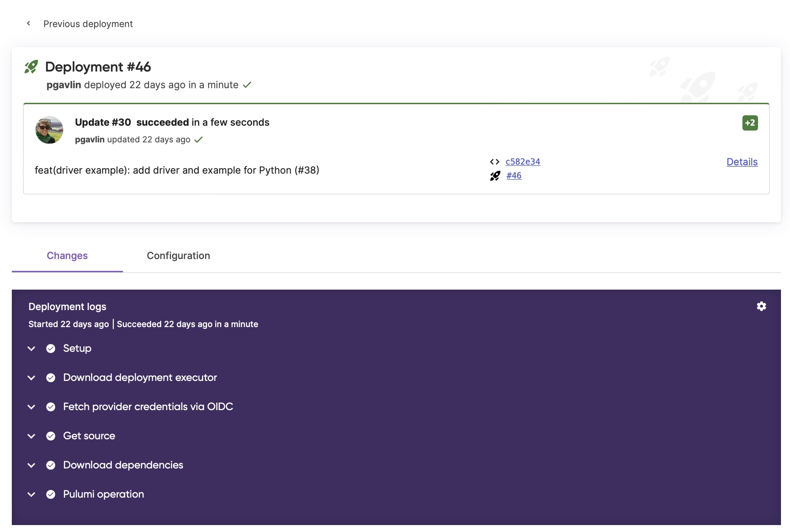Viewport: 790px width, 532px height.
Task: Click 'Get source' step label
Action: click(x=89, y=436)
